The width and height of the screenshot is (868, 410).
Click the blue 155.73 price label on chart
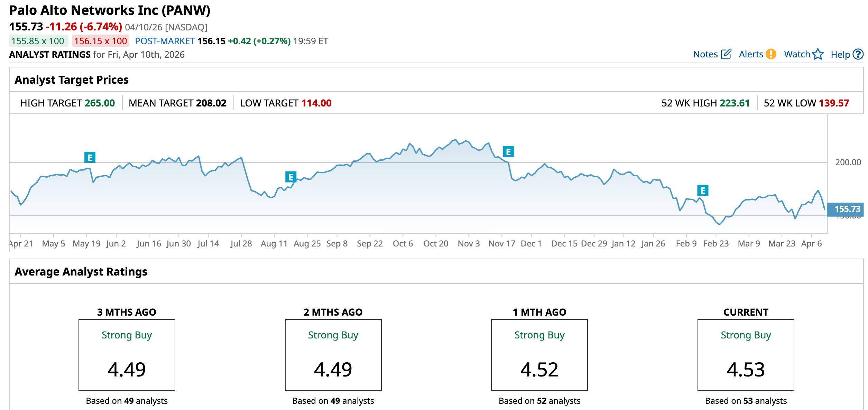(847, 209)
